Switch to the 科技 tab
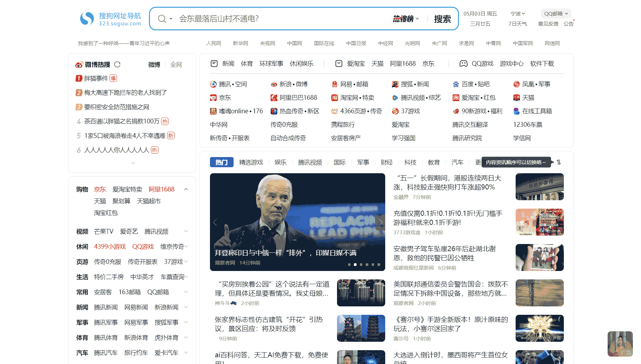This screenshot has height=364, width=641. [x=410, y=162]
